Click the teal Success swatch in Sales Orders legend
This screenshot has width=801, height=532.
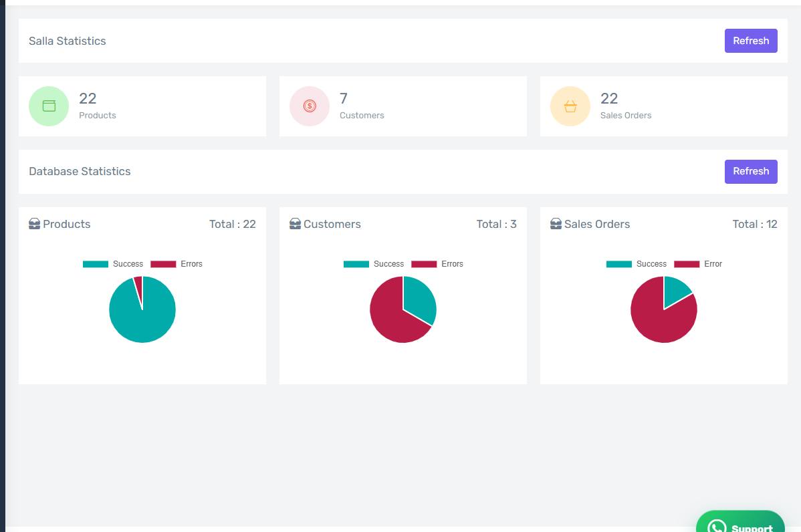click(x=618, y=264)
